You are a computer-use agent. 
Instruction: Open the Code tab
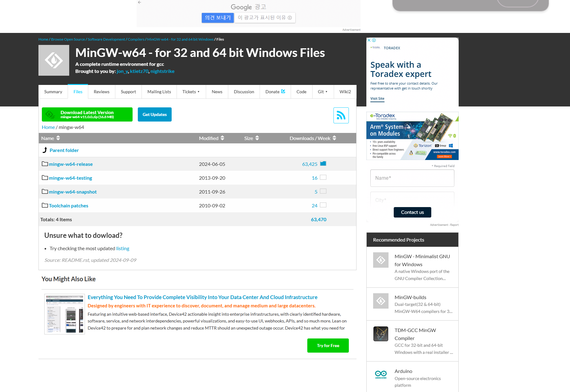click(x=301, y=92)
